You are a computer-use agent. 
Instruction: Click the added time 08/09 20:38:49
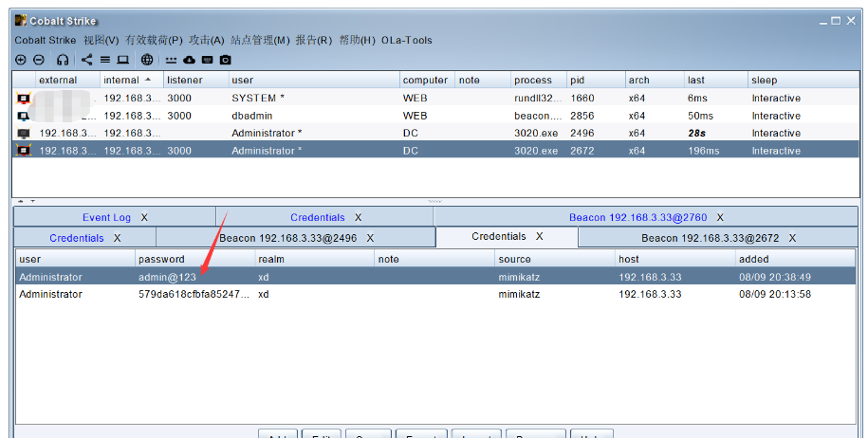774,277
